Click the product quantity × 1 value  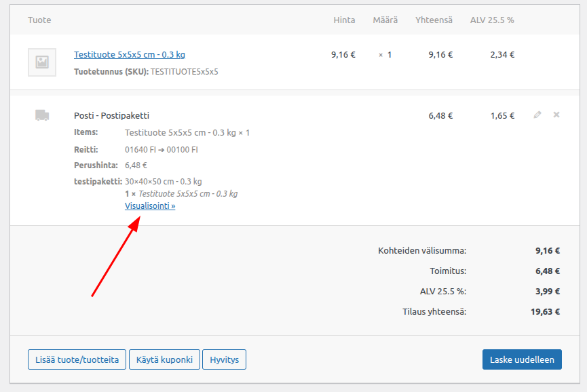click(x=385, y=55)
